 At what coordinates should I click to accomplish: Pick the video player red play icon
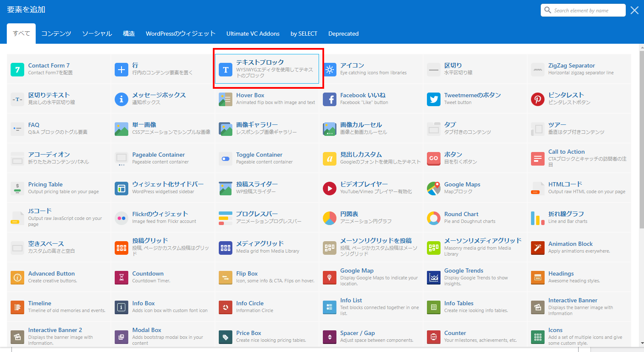(329, 188)
